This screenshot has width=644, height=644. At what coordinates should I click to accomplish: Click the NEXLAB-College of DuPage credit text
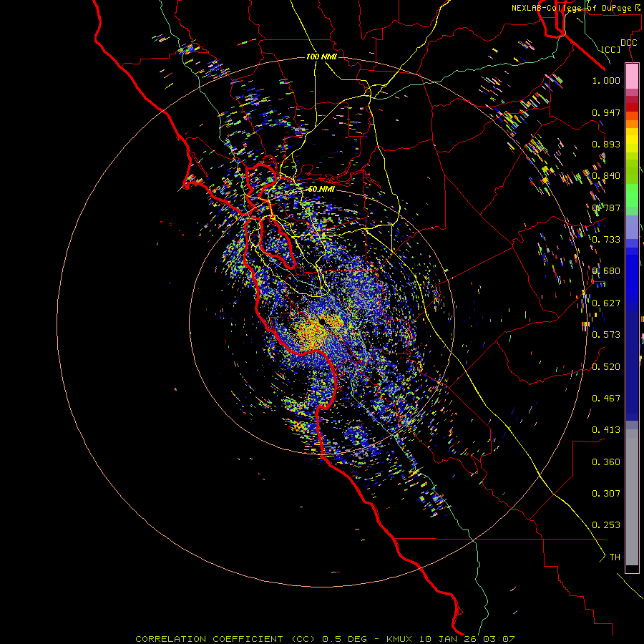(x=576, y=8)
